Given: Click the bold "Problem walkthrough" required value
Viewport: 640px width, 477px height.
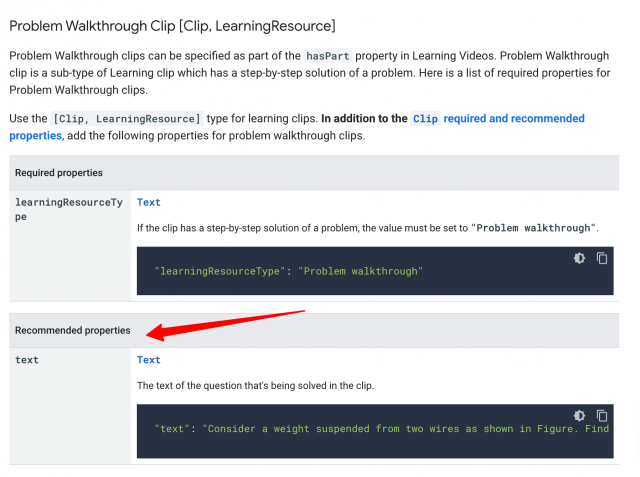Looking at the screenshot, I should click(534, 228).
